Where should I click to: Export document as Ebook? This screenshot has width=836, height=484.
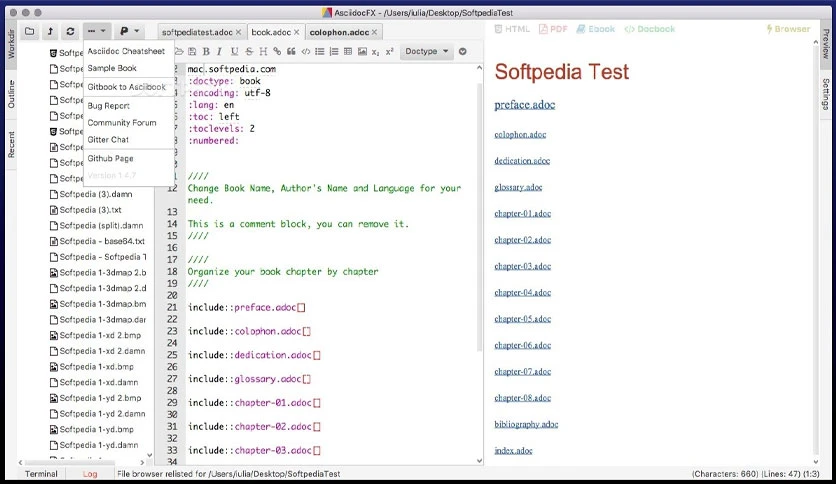pos(596,29)
